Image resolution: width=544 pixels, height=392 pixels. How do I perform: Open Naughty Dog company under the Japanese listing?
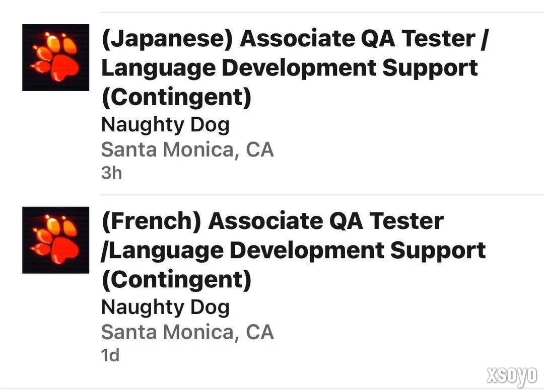point(165,125)
